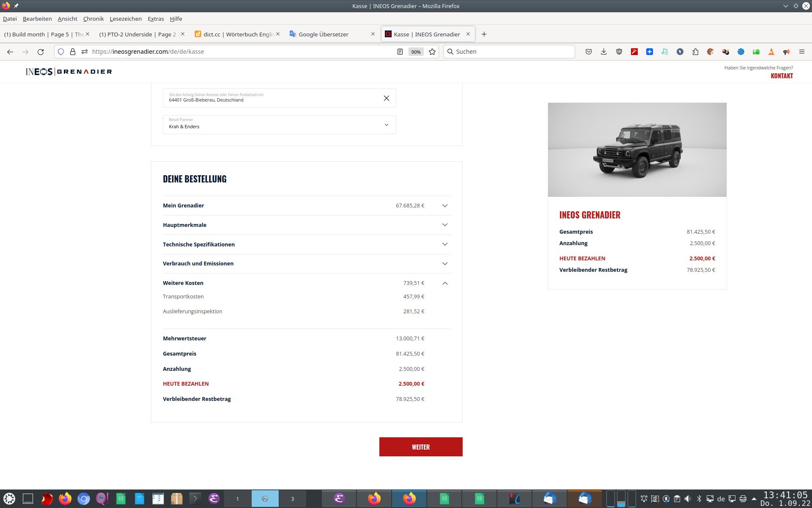Open the printer icon in the system tray
Image resolution: width=812 pixels, height=508 pixels.
tap(743, 499)
